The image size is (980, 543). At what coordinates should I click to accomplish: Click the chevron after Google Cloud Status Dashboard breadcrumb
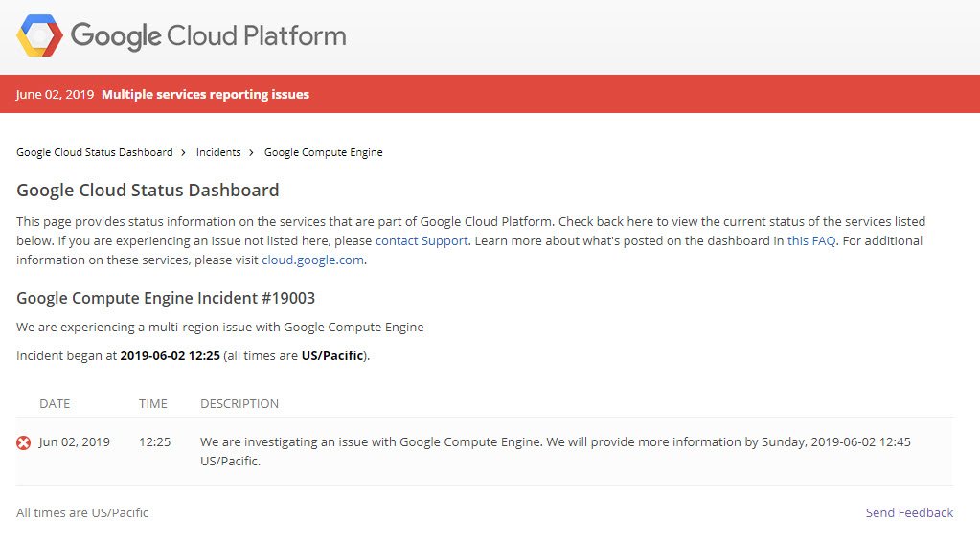[x=183, y=152]
